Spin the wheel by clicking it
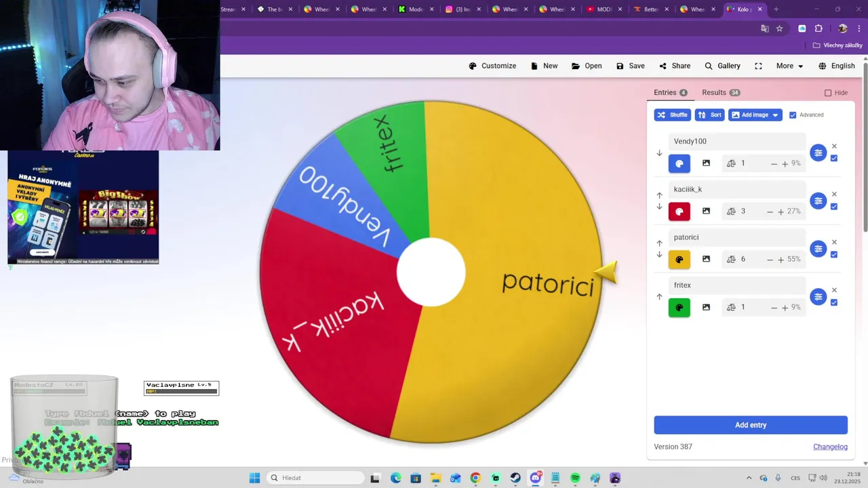Image resolution: width=868 pixels, height=488 pixels. click(x=431, y=272)
